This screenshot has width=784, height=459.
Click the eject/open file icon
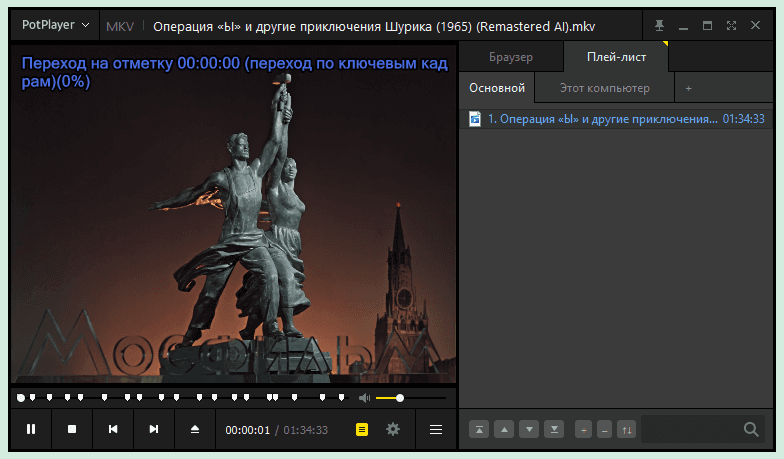(x=195, y=429)
